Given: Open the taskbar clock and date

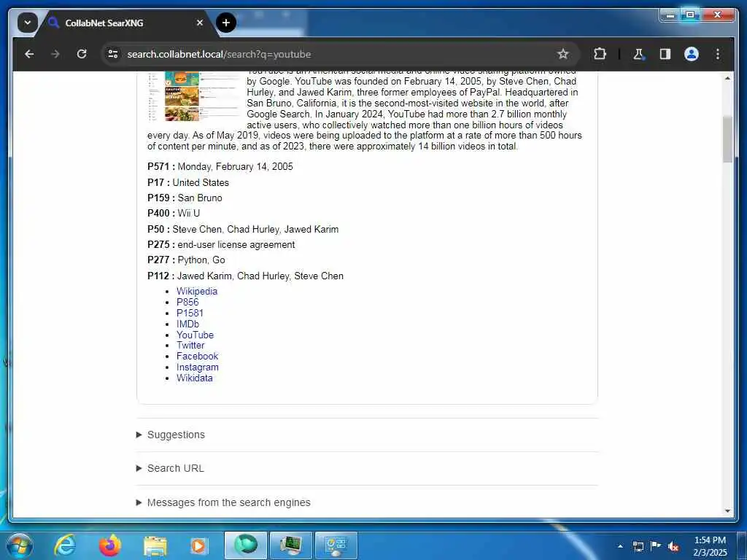Looking at the screenshot, I should pos(710,546).
